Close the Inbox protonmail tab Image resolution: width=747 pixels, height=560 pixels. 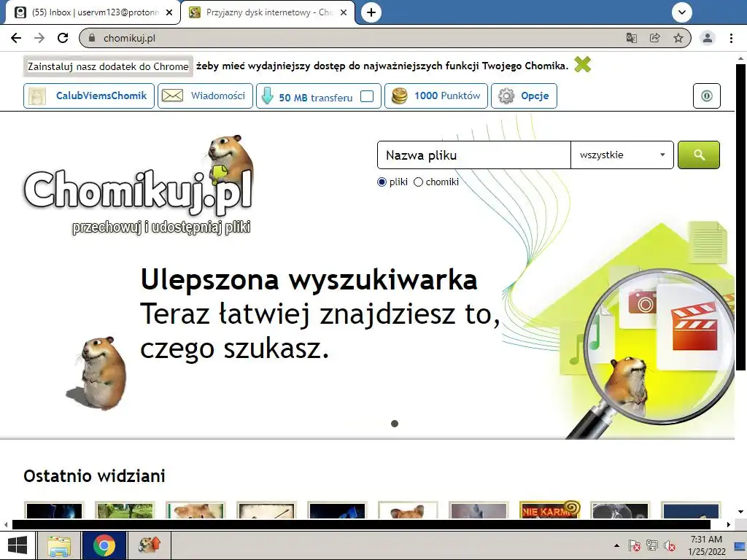pos(169,12)
